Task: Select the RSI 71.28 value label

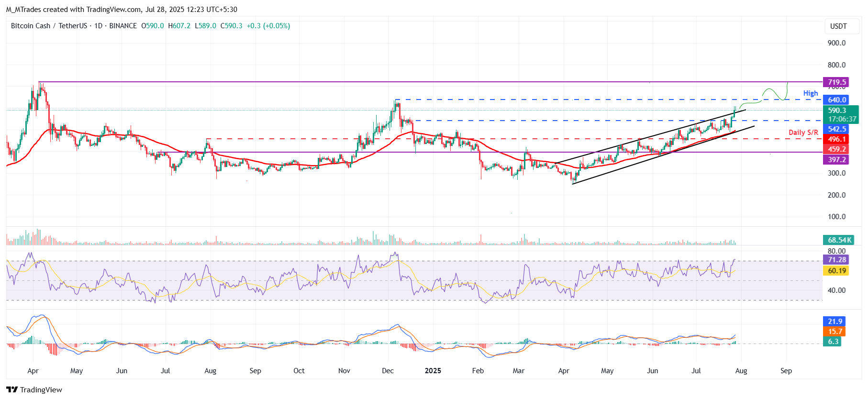Action: point(836,260)
